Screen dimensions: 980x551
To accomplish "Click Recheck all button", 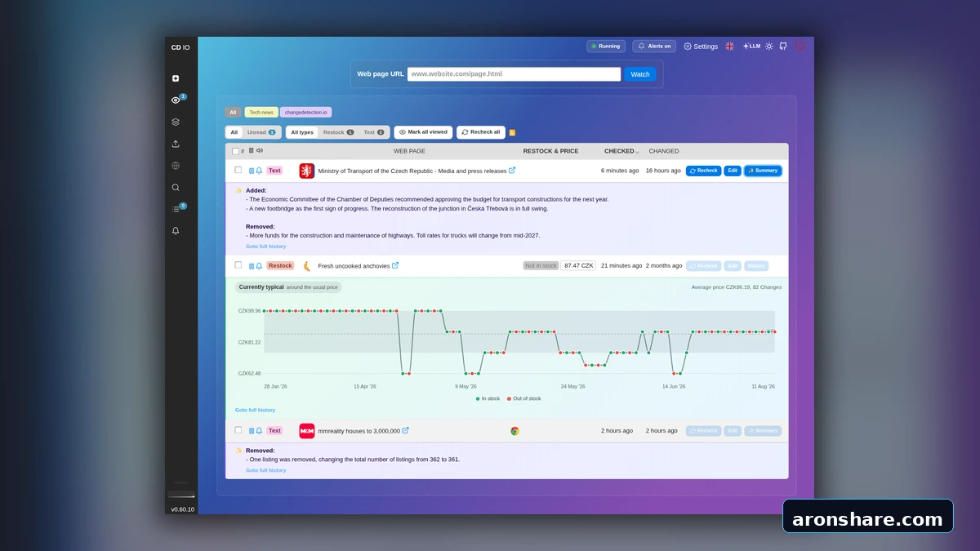I will tap(481, 132).
